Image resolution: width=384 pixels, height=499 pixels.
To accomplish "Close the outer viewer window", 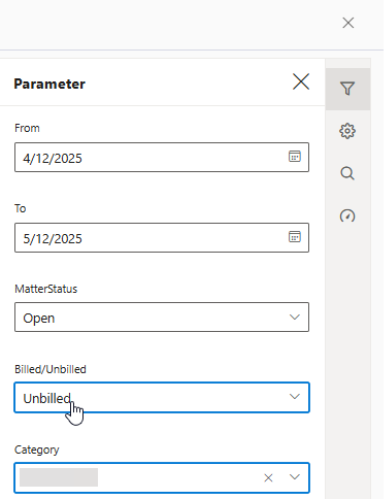I will tap(348, 23).
